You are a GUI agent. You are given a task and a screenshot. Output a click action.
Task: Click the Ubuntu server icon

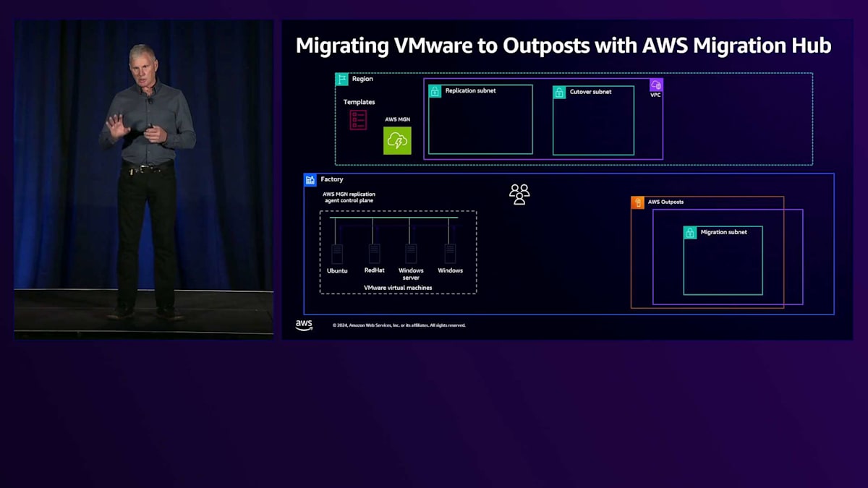[x=336, y=254]
